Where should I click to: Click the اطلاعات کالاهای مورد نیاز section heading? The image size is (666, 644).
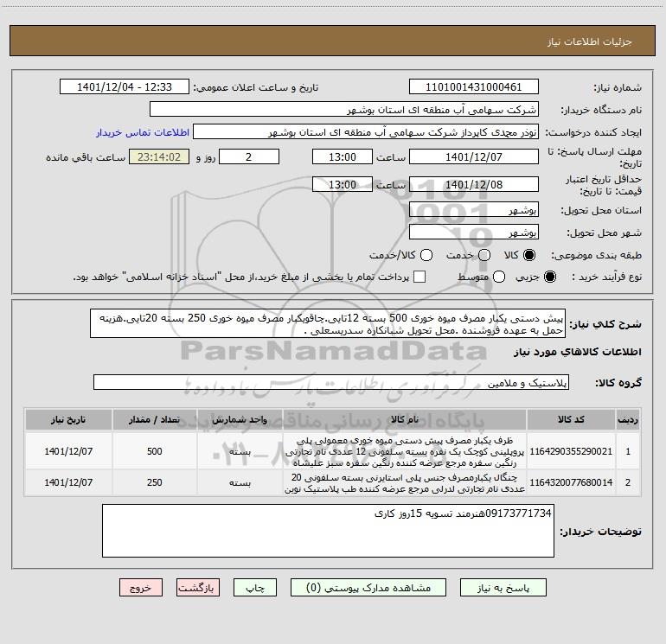click(577, 352)
